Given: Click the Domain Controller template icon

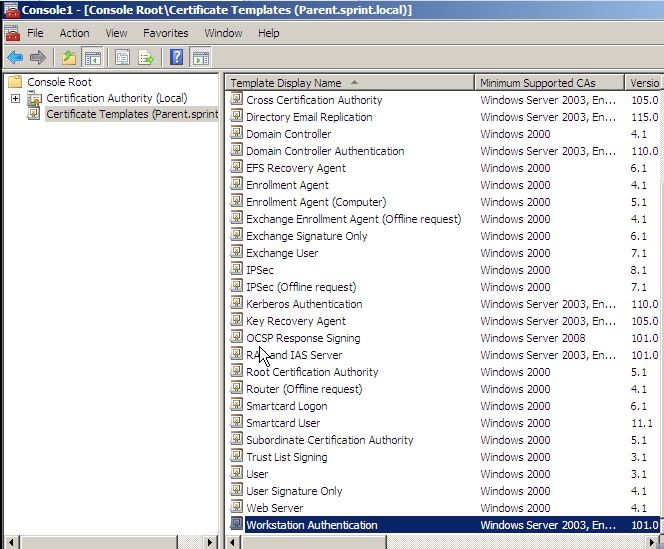Looking at the screenshot, I should pos(236,133).
